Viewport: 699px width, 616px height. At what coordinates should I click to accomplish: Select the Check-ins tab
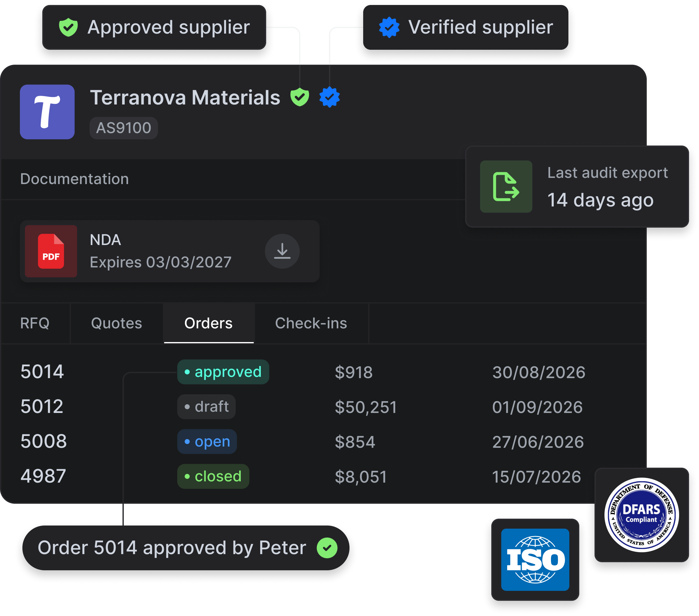pos(311,323)
